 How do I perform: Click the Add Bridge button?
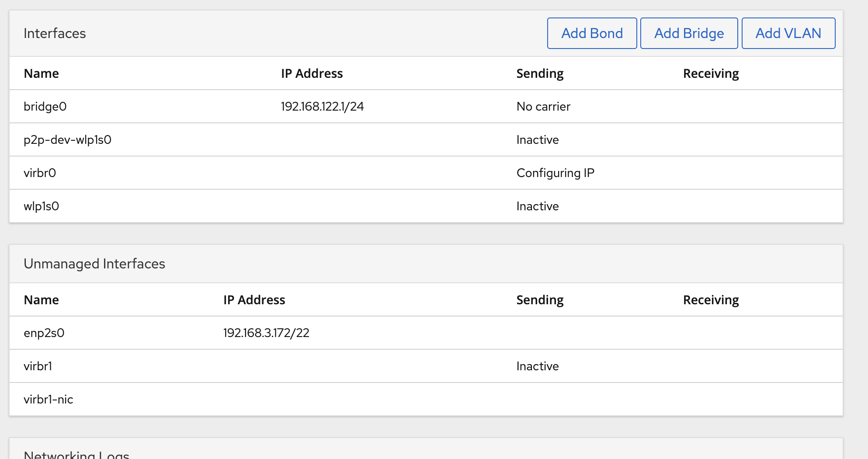point(689,33)
